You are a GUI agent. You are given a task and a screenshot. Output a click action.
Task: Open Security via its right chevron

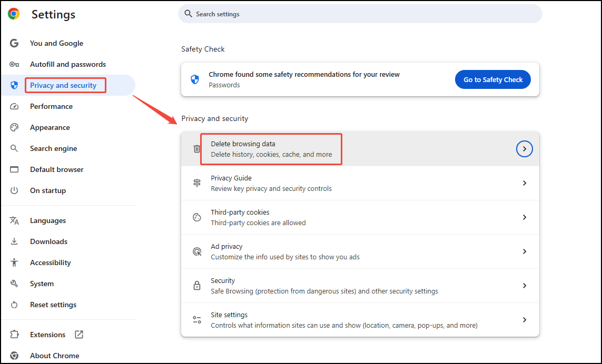click(x=525, y=286)
